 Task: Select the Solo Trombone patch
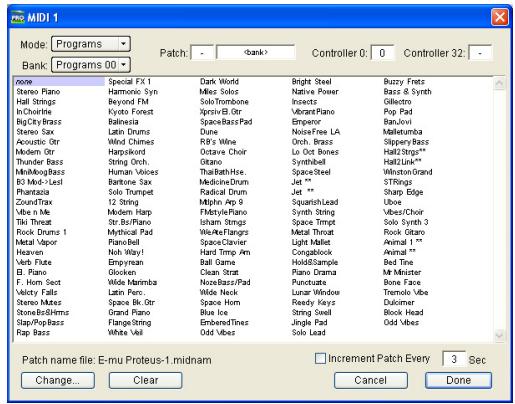pos(224,102)
